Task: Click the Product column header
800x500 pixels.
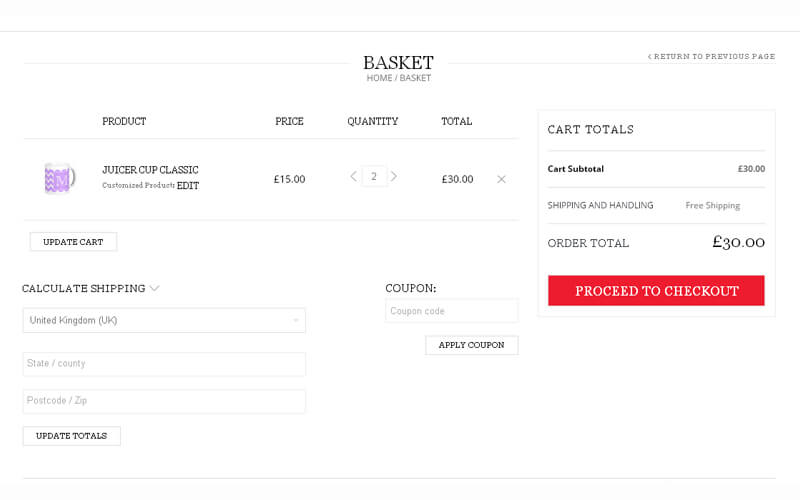Action: tap(124, 121)
